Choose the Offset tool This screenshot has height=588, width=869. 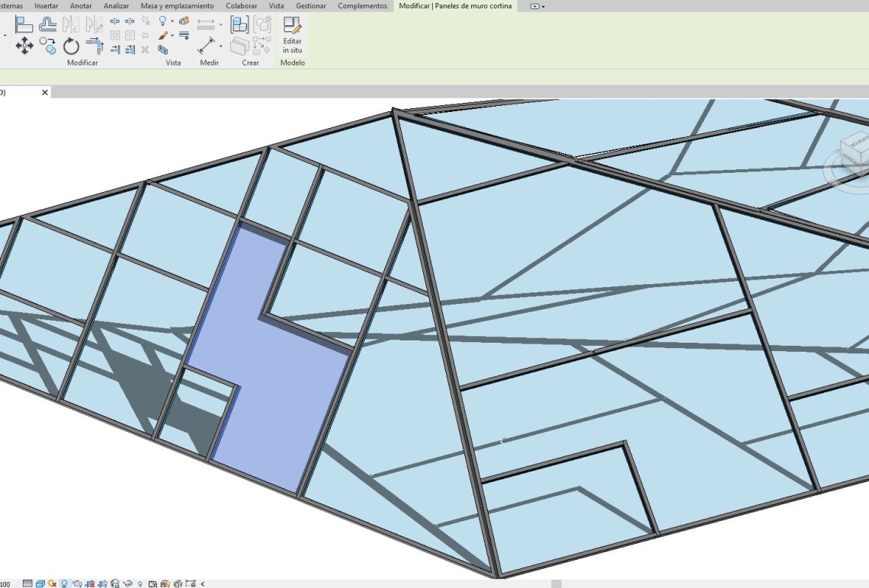click(48, 24)
